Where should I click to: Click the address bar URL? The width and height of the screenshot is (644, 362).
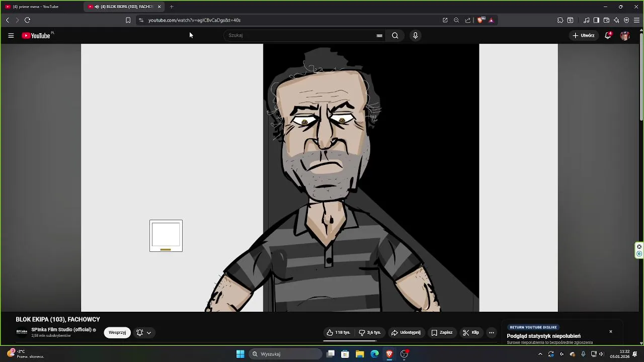point(194,20)
